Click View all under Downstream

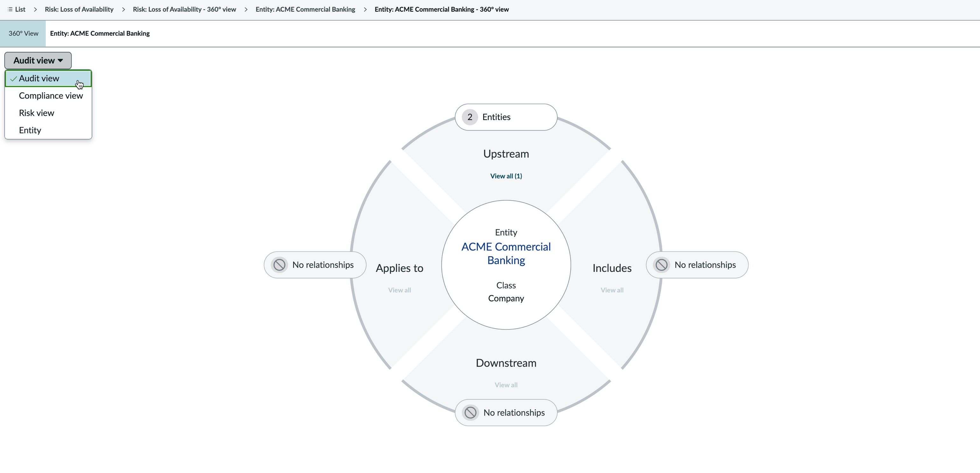[x=506, y=385]
